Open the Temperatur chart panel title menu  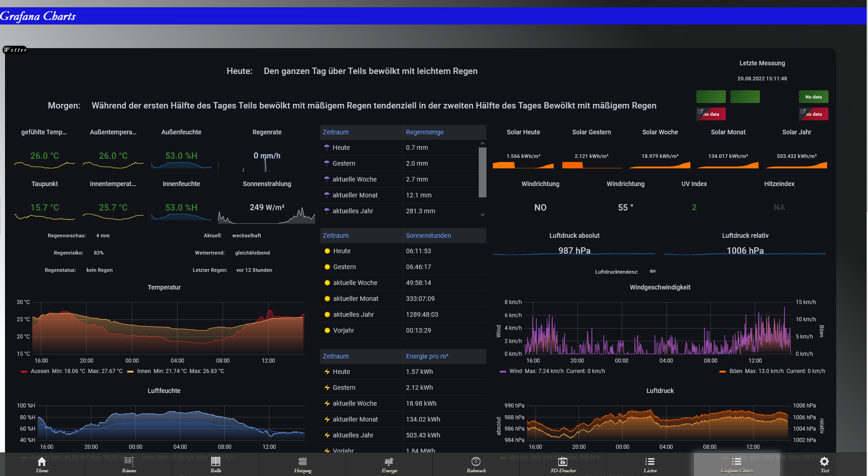164,287
